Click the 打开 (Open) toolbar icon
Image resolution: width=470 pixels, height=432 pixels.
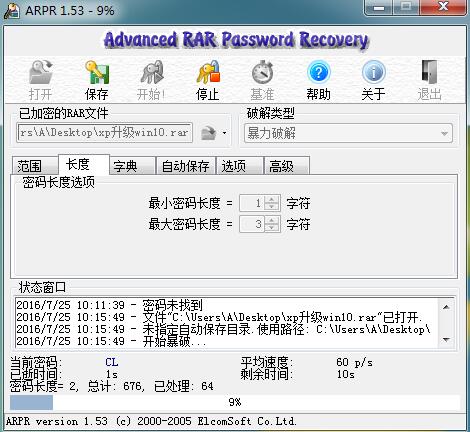41,72
